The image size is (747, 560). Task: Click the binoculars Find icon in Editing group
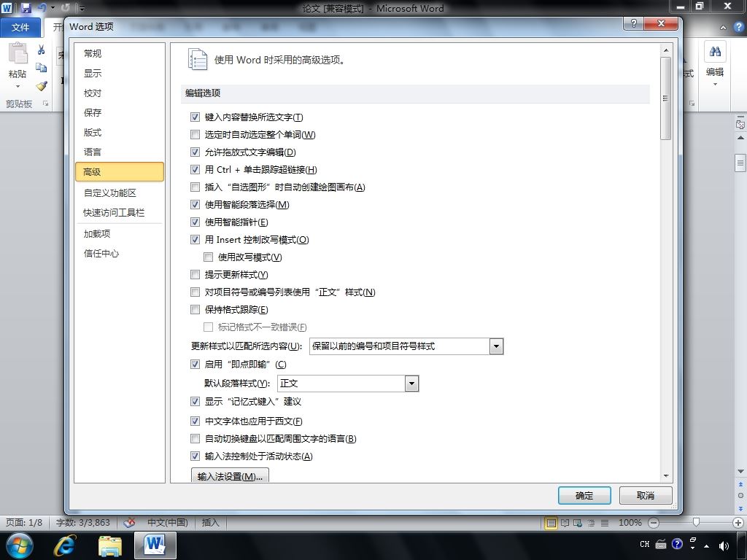[x=715, y=52]
